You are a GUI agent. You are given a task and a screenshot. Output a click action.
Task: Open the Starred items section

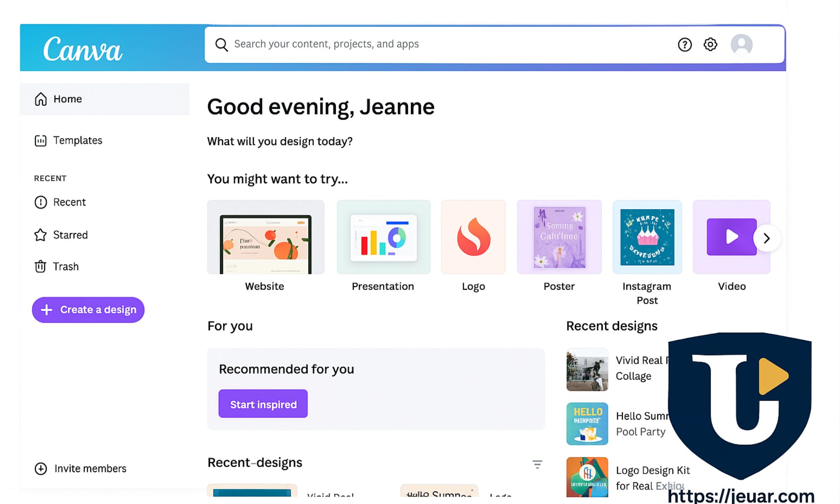(x=70, y=235)
